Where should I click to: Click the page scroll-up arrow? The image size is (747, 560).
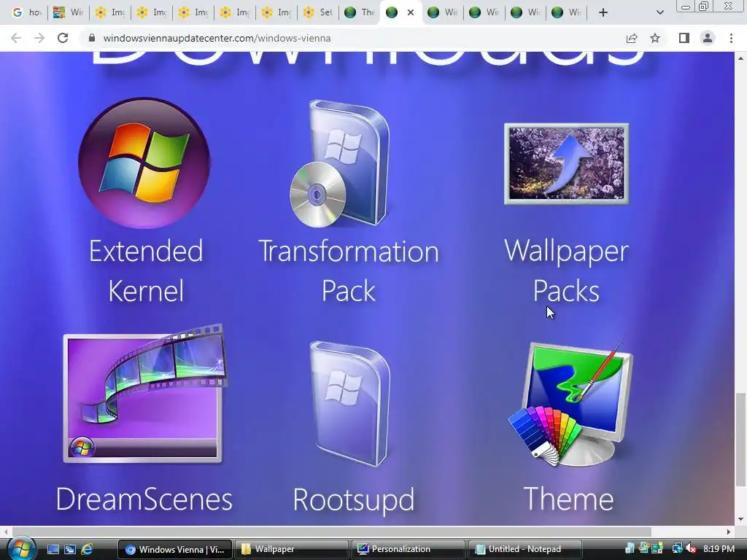pos(740,58)
